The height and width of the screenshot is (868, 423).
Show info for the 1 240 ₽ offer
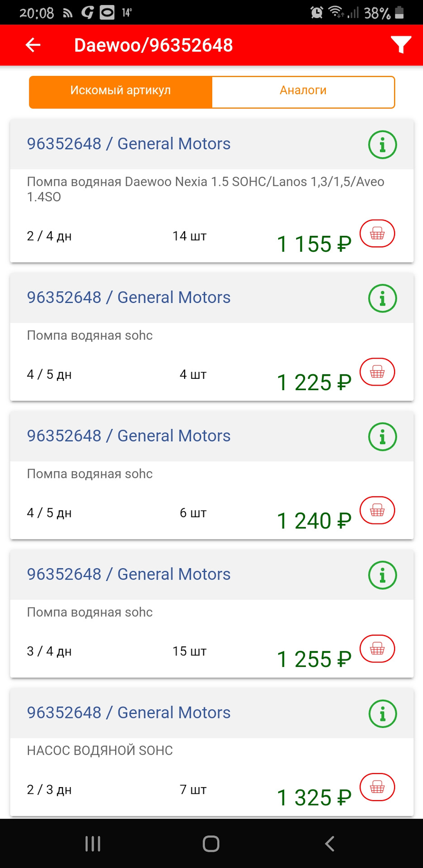coord(382,437)
